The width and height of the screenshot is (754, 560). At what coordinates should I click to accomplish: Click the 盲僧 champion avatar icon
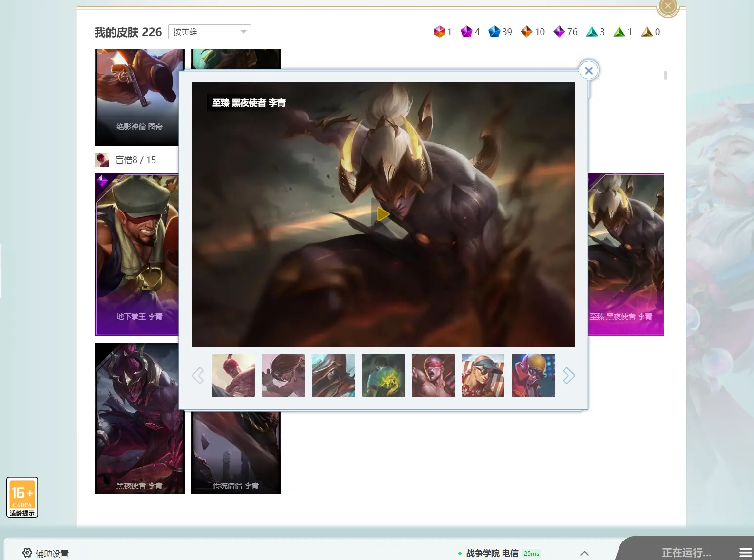102,160
